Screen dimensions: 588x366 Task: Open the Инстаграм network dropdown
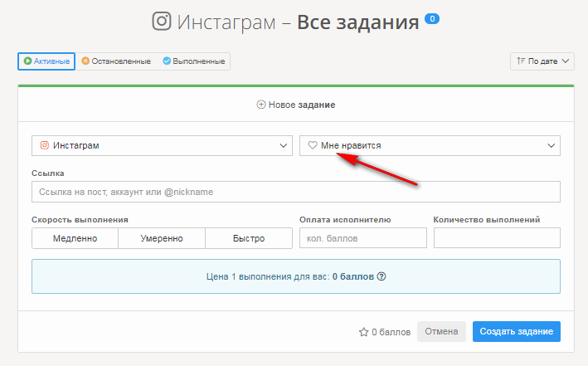pyautogui.click(x=162, y=145)
